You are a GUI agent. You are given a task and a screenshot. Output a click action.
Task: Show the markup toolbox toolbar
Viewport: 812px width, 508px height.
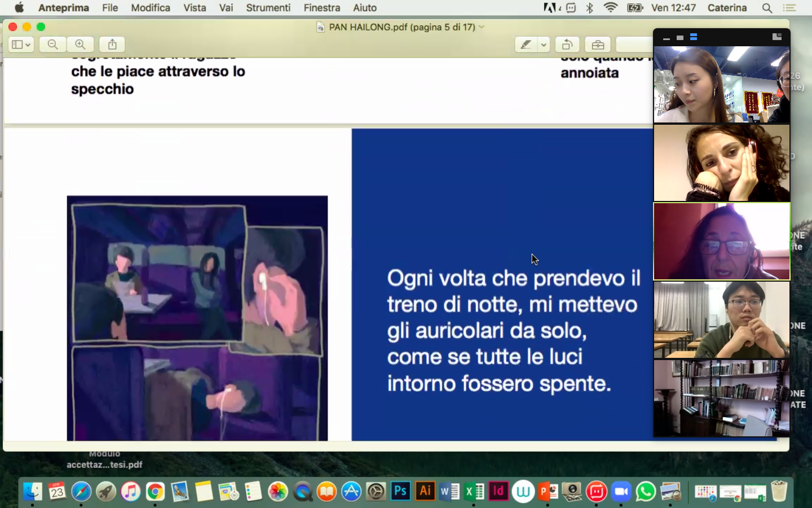point(598,45)
